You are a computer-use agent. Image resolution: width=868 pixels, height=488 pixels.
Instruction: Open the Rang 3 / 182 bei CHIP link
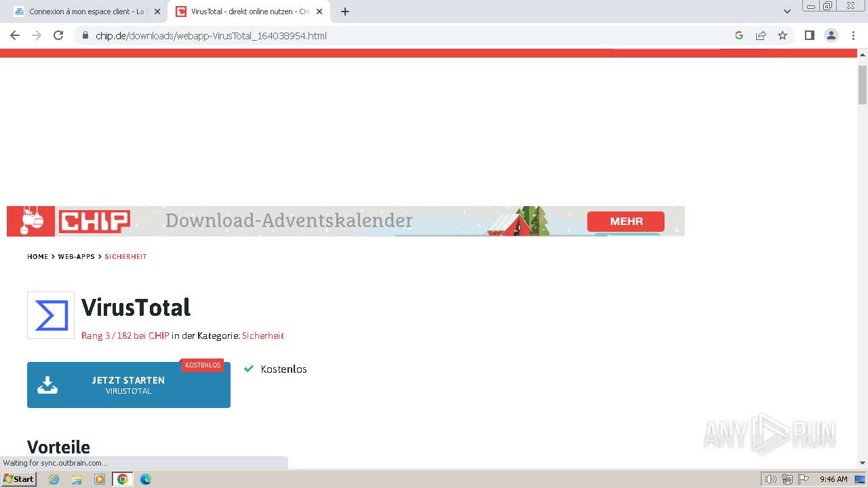click(125, 335)
